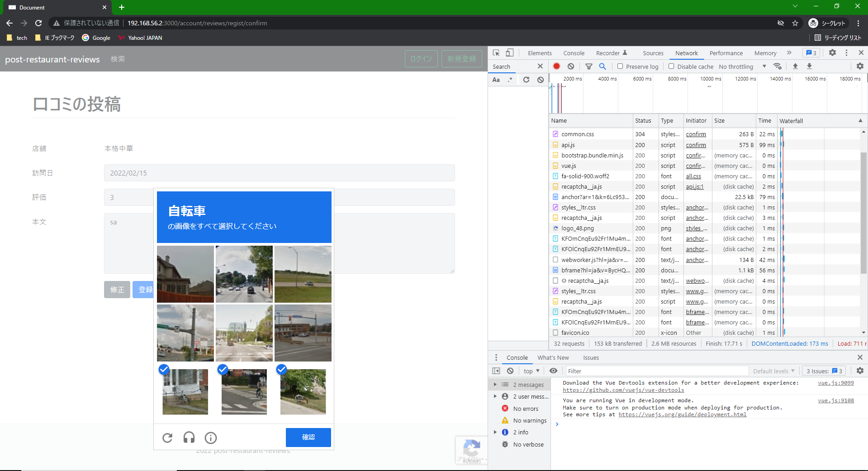Image resolution: width=868 pixels, height=471 pixels.
Task: Open reCAPTCHA info details
Action: [x=210, y=438]
